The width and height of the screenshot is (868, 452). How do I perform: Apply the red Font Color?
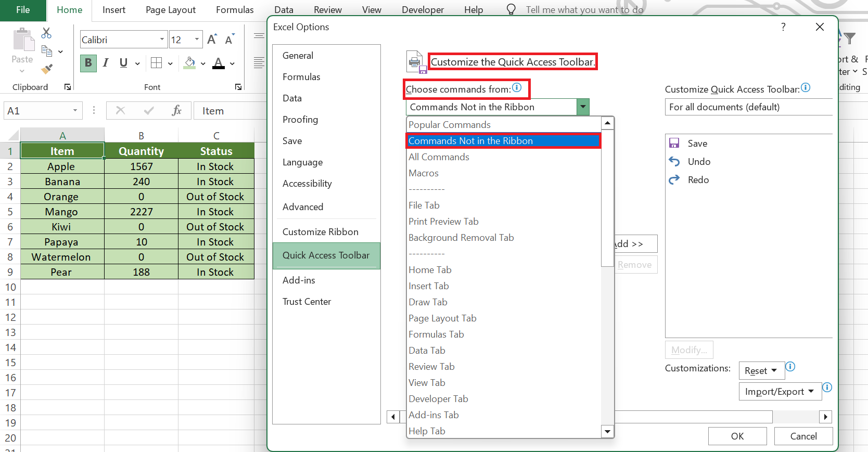click(x=219, y=63)
